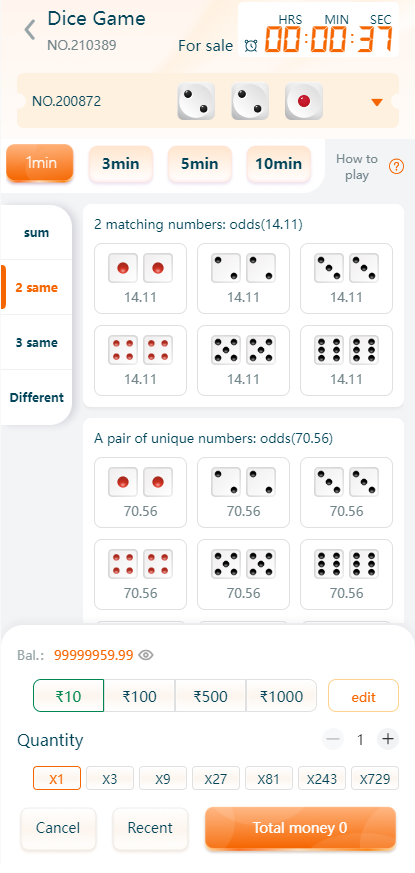The width and height of the screenshot is (415, 873).
Task: Confirm bet with Total money button
Action: 300,828
